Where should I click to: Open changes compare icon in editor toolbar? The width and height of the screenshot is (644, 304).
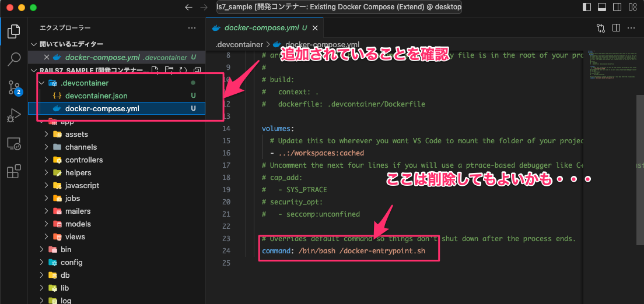coord(601,28)
